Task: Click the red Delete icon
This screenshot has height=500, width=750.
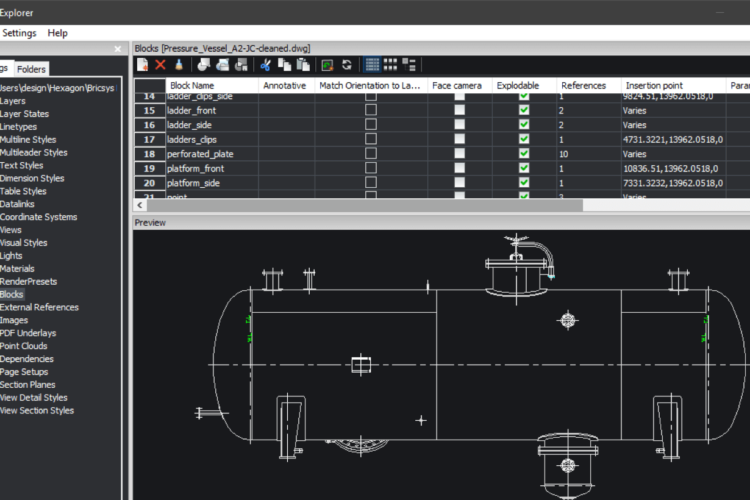Action: pos(160,65)
